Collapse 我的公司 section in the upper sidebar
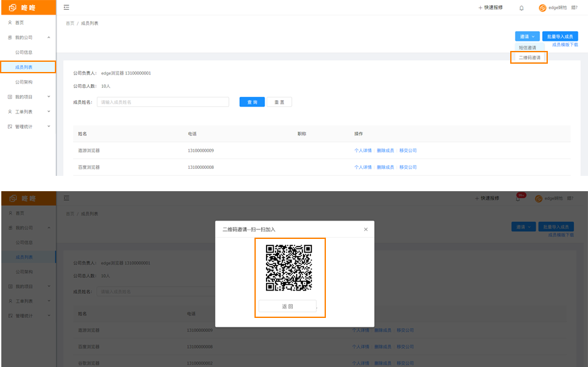588x367 pixels. click(48, 38)
